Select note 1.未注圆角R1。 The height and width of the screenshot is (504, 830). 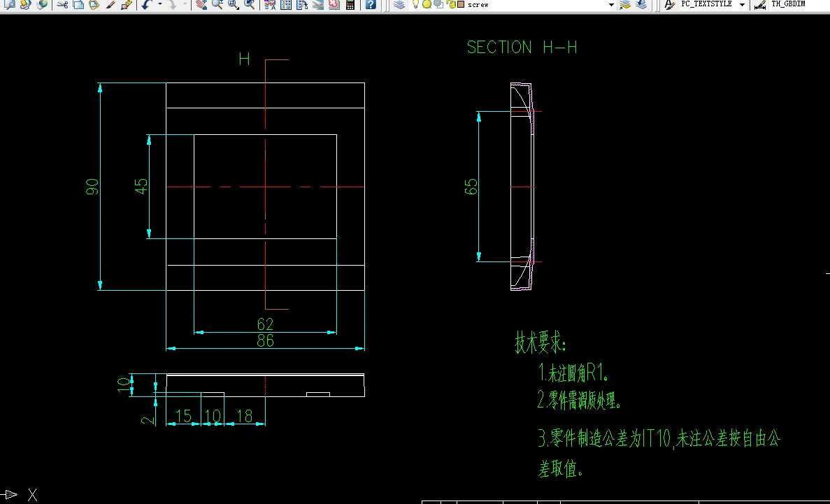(x=574, y=373)
